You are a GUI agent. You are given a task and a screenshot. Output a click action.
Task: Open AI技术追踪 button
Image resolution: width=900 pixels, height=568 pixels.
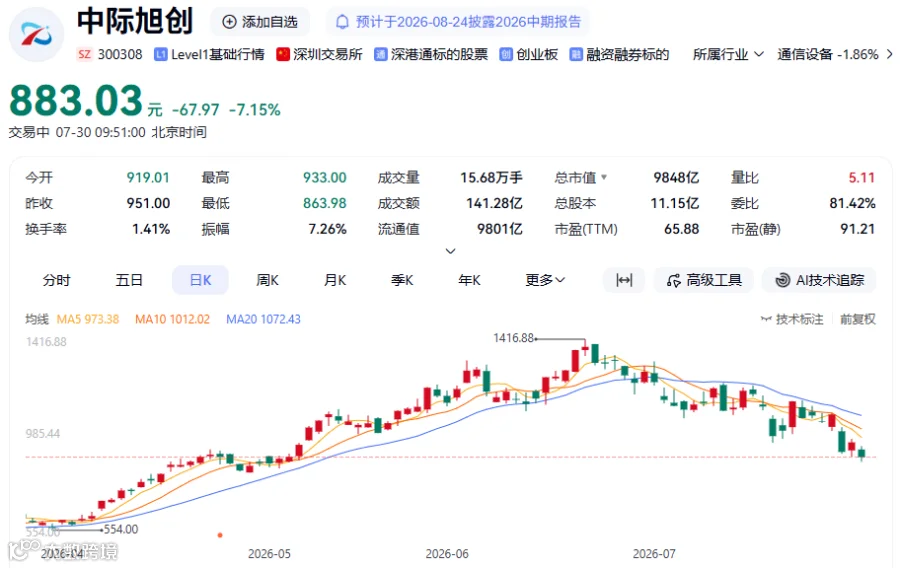click(819, 280)
